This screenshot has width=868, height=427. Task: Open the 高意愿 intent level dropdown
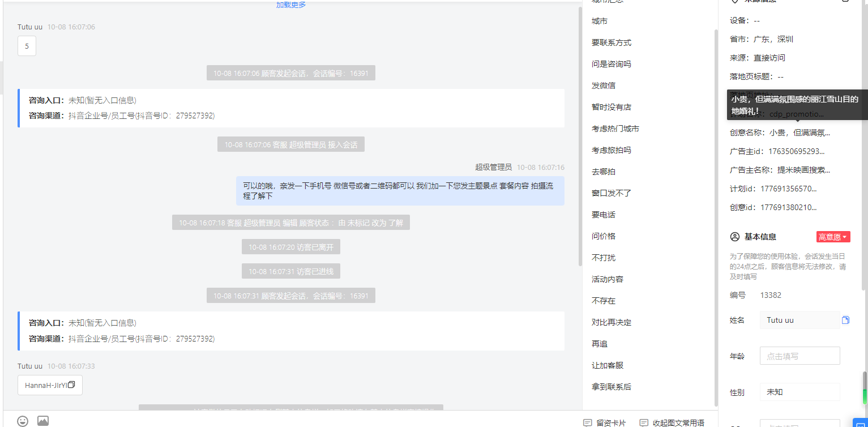[x=833, y=237]
